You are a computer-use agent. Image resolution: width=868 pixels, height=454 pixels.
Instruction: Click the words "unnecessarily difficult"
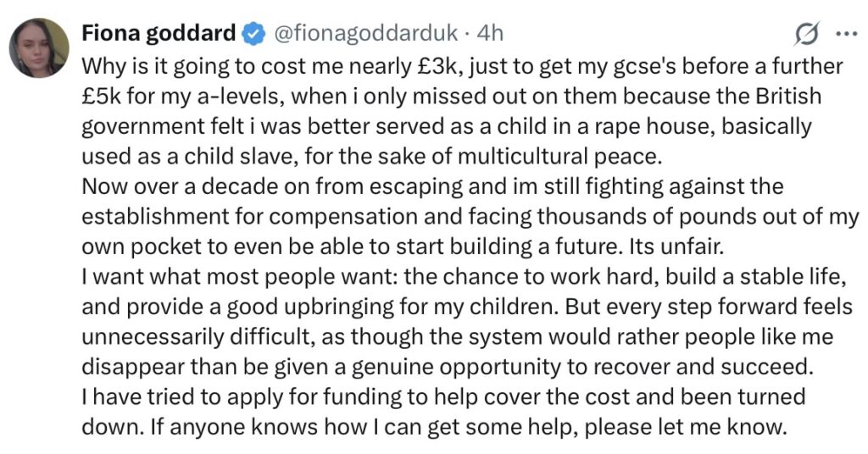pyautogui.click(x=198, y=337)
